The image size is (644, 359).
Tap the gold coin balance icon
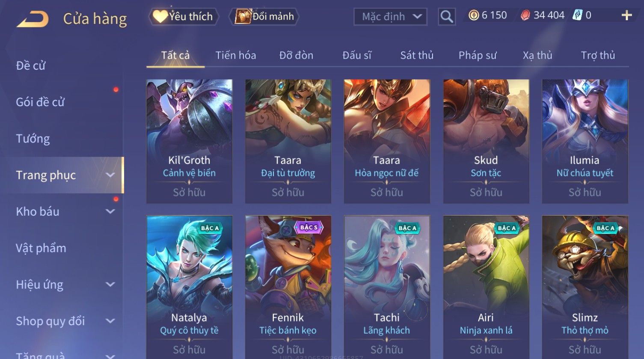(473, 15)
